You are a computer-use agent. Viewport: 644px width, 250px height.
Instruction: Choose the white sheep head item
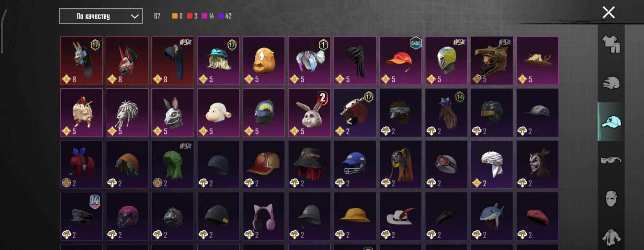coord(218,113)
